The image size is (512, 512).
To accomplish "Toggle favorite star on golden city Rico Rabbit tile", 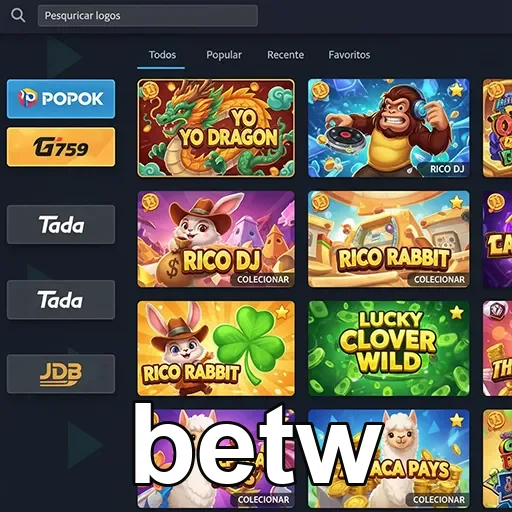I will point(456,201).
